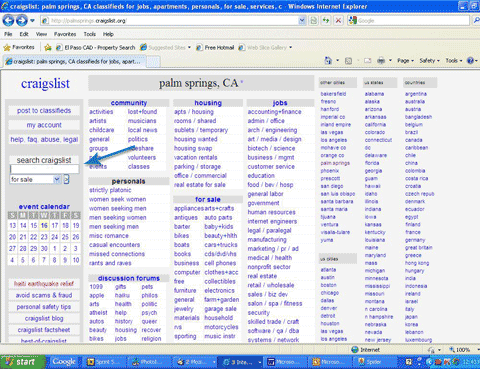480x369 pixels.
Task: Open the Sprint taskbar window
Action: [x=104, y=362]
